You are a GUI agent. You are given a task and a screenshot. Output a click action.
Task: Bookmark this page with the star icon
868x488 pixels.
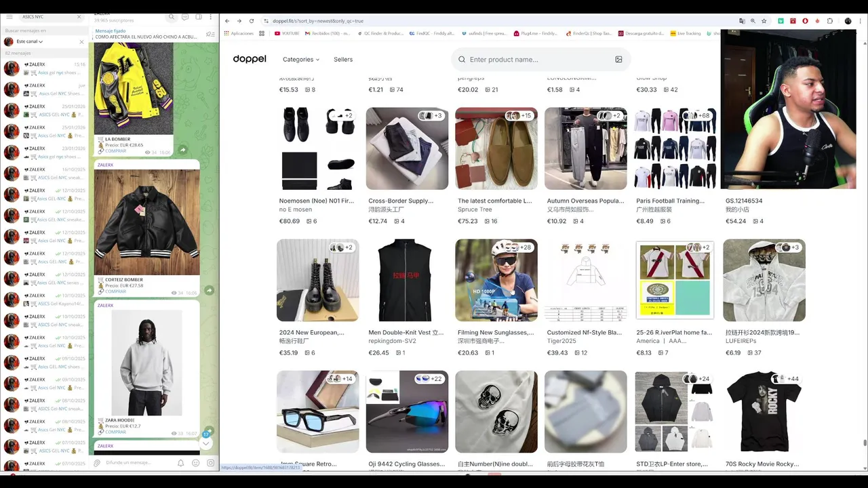(764, 21)
